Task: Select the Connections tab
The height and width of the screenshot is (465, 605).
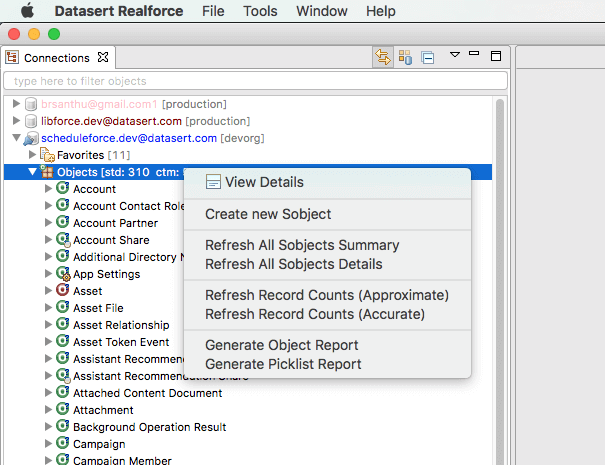Action: [57, 58]
